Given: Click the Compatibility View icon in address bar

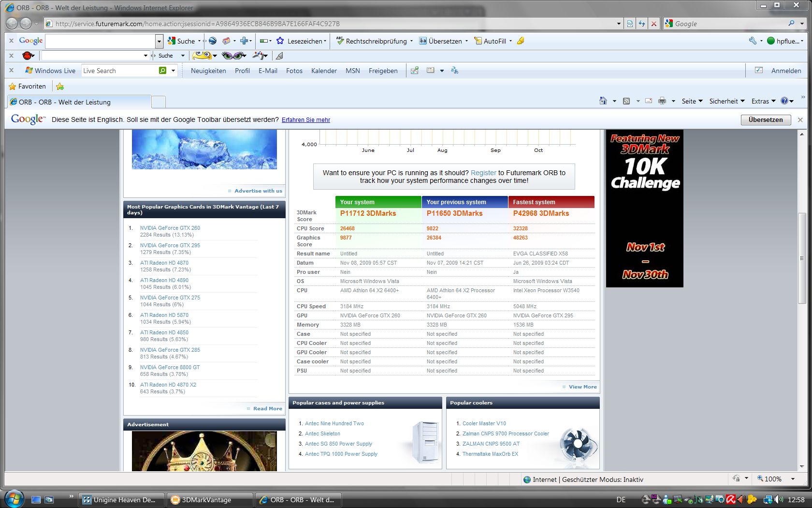Looking at the screenshot, I should tap(630, 23).
